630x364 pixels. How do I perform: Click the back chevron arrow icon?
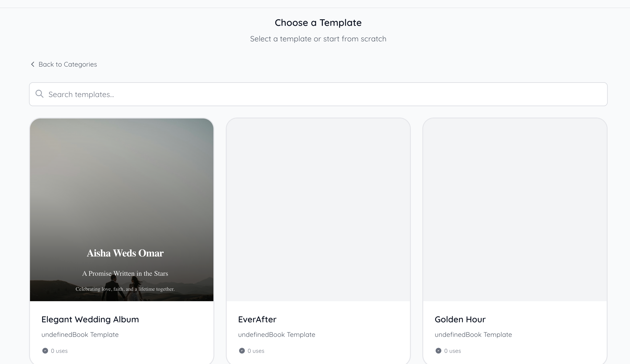(x=33, y=64)
